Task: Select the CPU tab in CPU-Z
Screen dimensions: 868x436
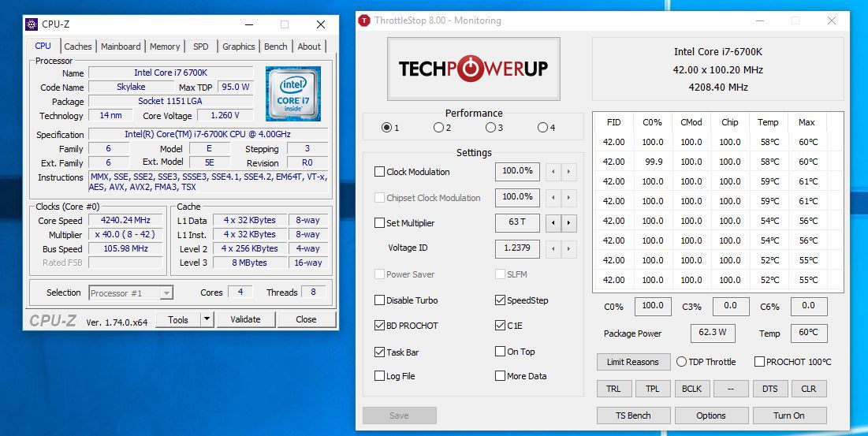Action: 43,46
